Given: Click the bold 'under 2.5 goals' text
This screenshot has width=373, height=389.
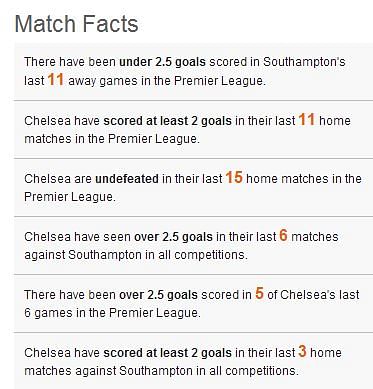Looking at the screenshot, I should [x=162, y=62].
